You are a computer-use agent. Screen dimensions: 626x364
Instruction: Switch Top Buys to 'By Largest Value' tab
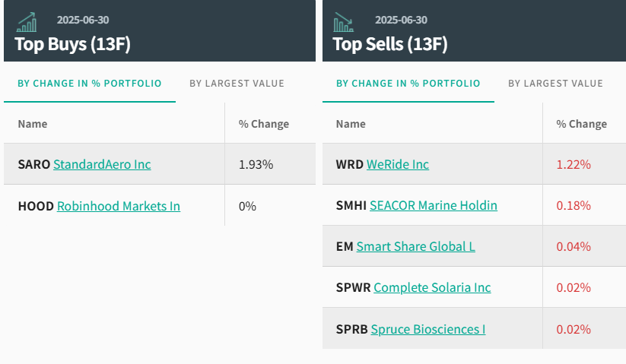coord(237,84)
